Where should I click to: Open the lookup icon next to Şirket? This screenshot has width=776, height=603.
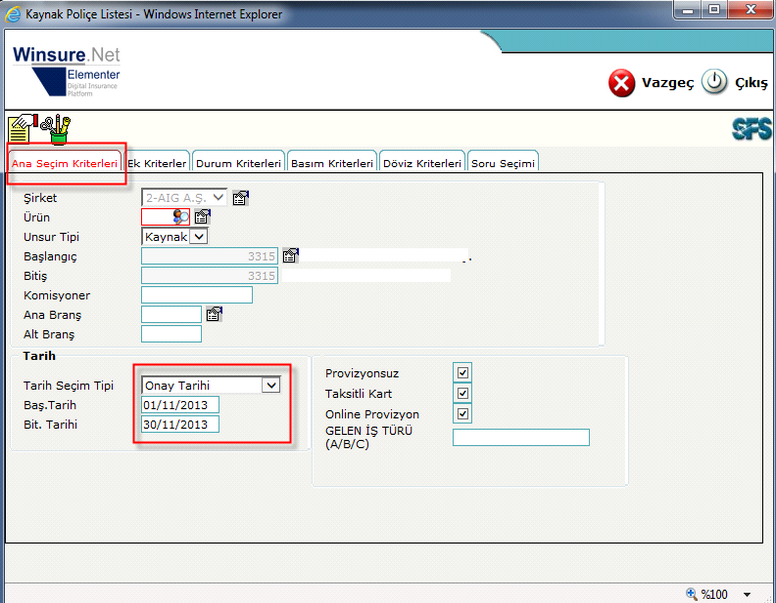[x=240, y=198]
